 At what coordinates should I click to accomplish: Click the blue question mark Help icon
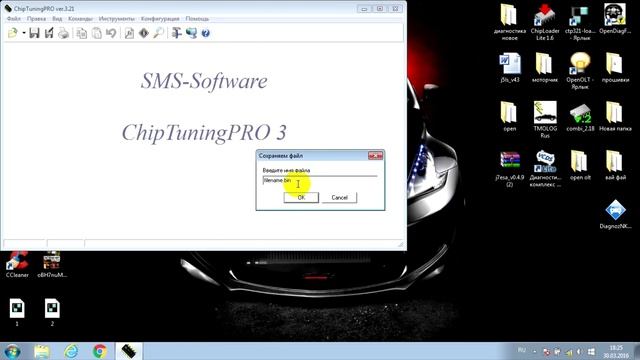(206, 33)
